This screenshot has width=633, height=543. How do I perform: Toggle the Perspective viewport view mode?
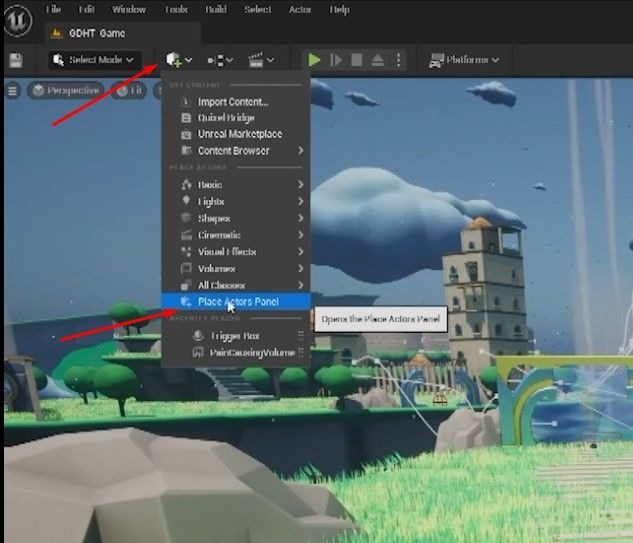pos(65,91)
